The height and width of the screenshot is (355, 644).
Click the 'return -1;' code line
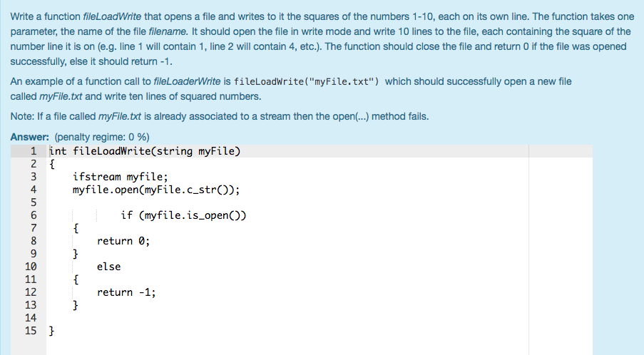click(x=126, y=292)
